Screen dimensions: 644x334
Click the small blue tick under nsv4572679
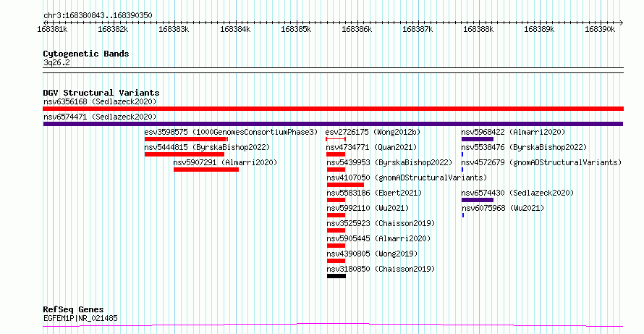pyautogui.click(x=462, y=170)
